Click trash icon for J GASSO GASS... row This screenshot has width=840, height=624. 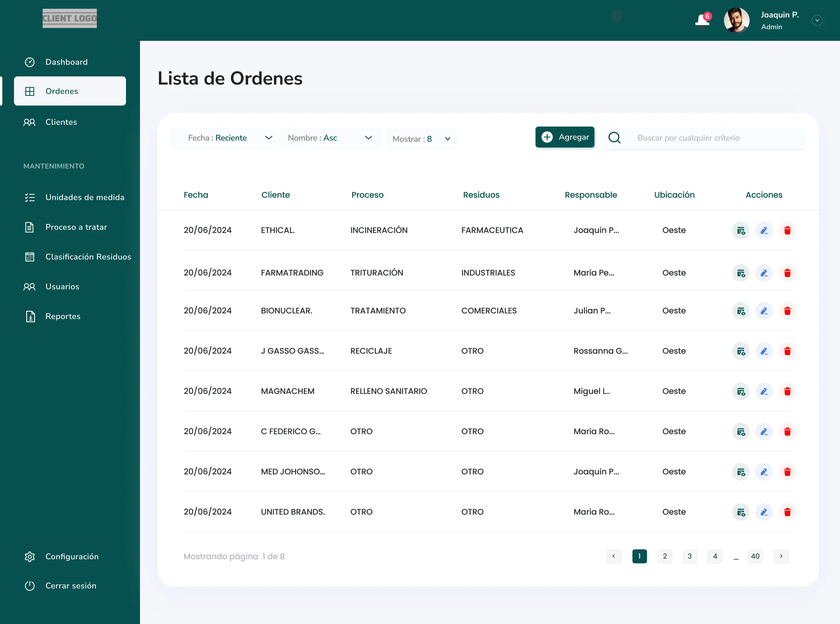(787, 351)
